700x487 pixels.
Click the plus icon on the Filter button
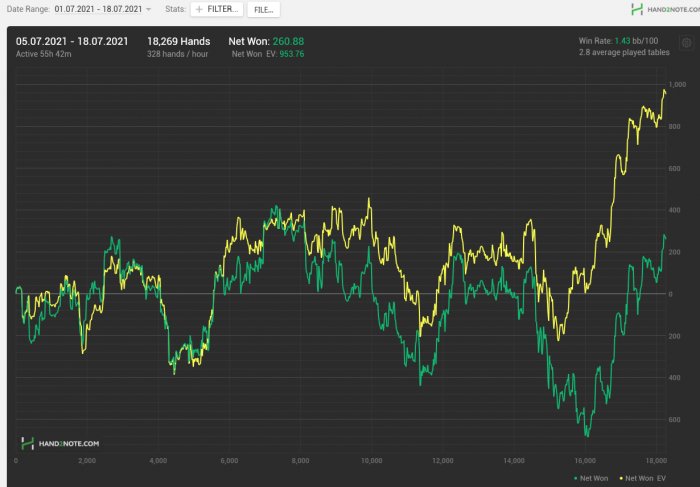[197, 9]
